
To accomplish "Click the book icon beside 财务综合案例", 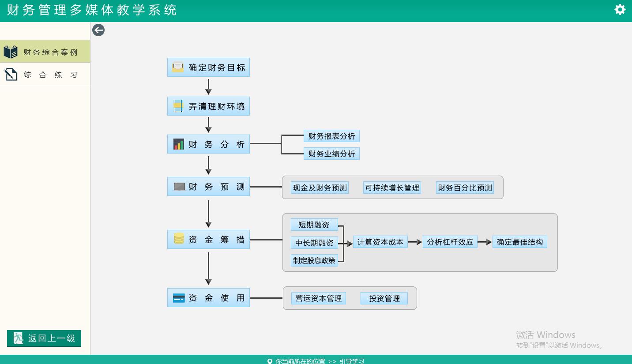I will tap(11, 52).
